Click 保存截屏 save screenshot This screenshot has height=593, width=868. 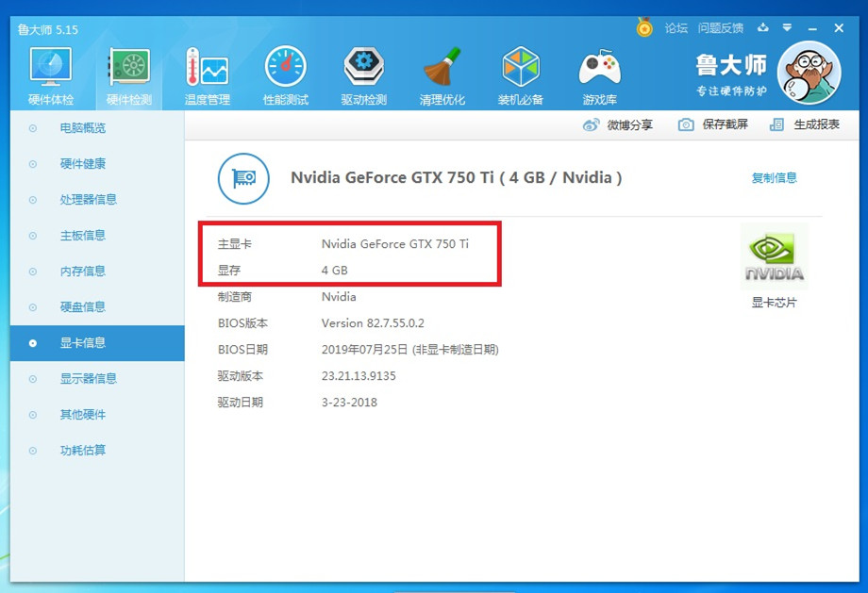[x=713, y=124]
